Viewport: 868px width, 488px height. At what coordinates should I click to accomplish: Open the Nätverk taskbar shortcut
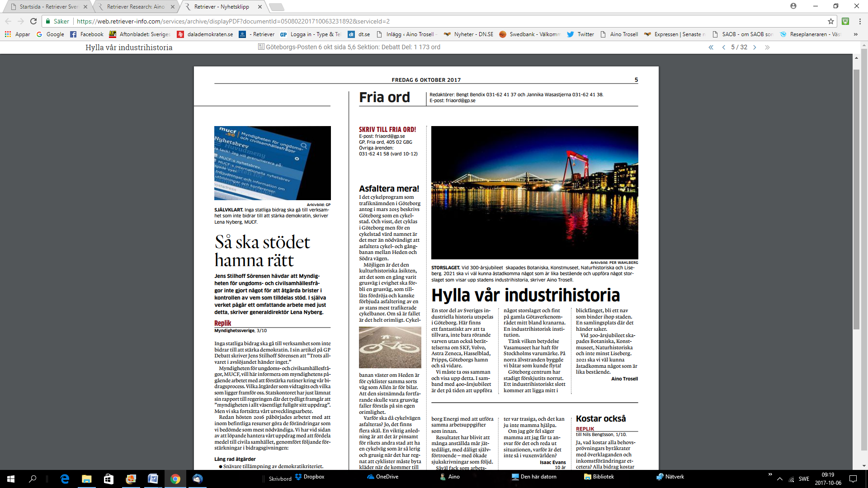pyautogui.click(x=670, y=477)
